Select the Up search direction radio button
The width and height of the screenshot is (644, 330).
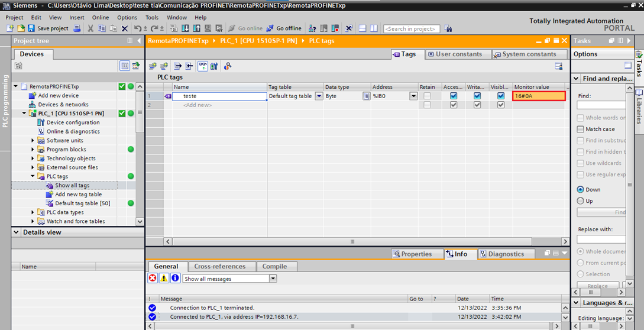coord(581,201)
